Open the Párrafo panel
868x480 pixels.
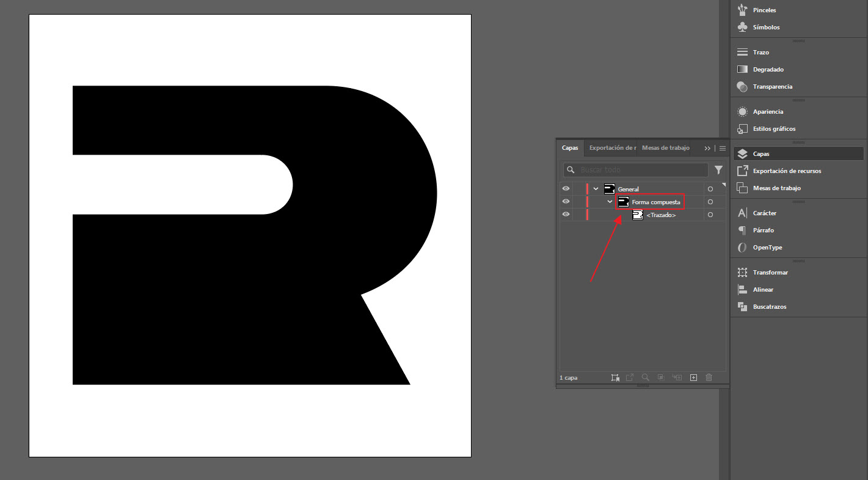pyautogui.click(x=798, y=231)
